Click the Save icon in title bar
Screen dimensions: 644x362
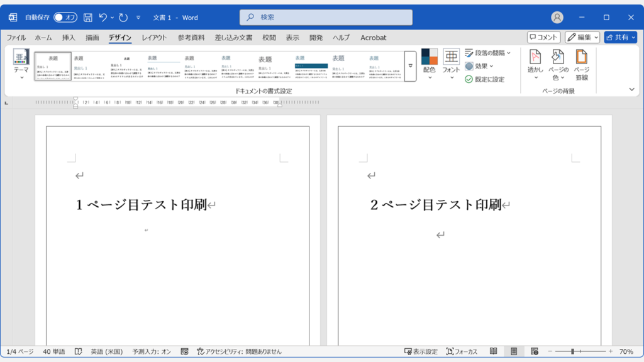(x=88, y=17)
